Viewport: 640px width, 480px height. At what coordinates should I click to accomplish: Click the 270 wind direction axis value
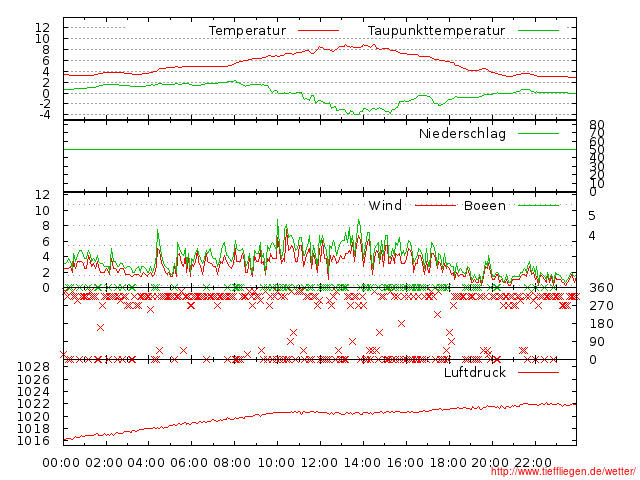coord(601,306)
